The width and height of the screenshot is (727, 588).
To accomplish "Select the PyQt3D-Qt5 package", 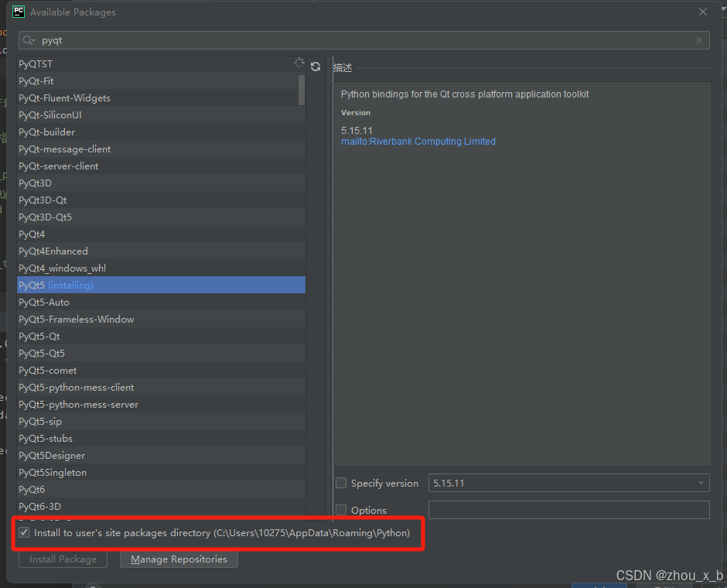I will pyautogui.click(x=161, y=217).
